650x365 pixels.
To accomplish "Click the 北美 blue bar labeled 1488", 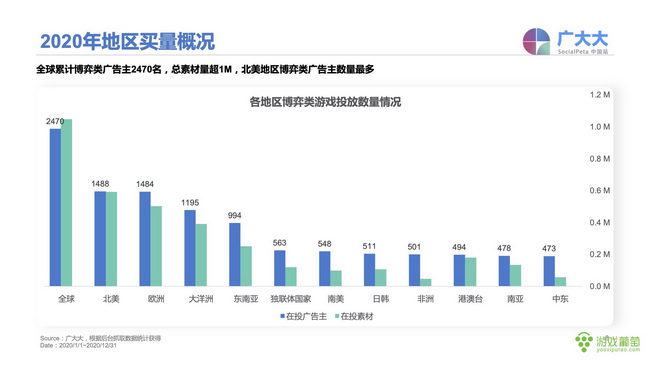I will pos(100,239).
